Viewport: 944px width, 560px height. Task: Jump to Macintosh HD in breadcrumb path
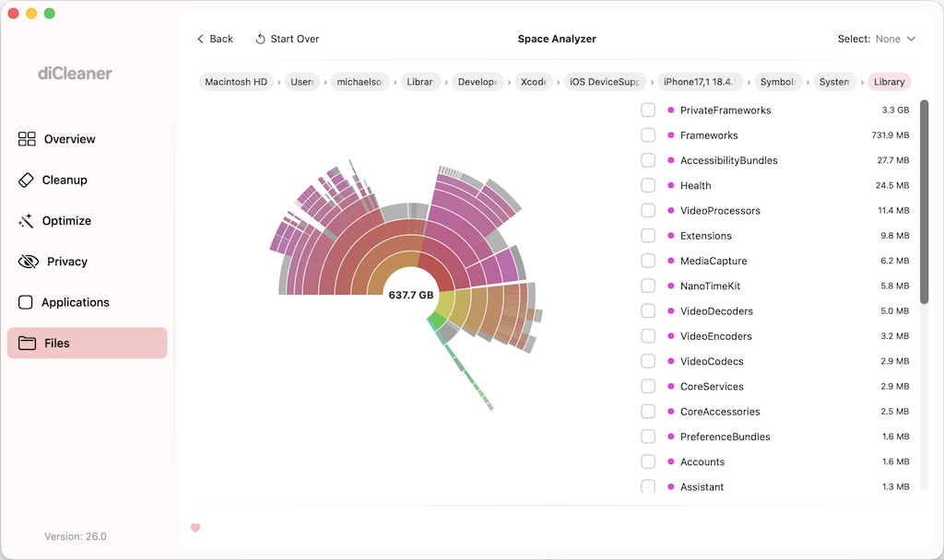point(236,82)
